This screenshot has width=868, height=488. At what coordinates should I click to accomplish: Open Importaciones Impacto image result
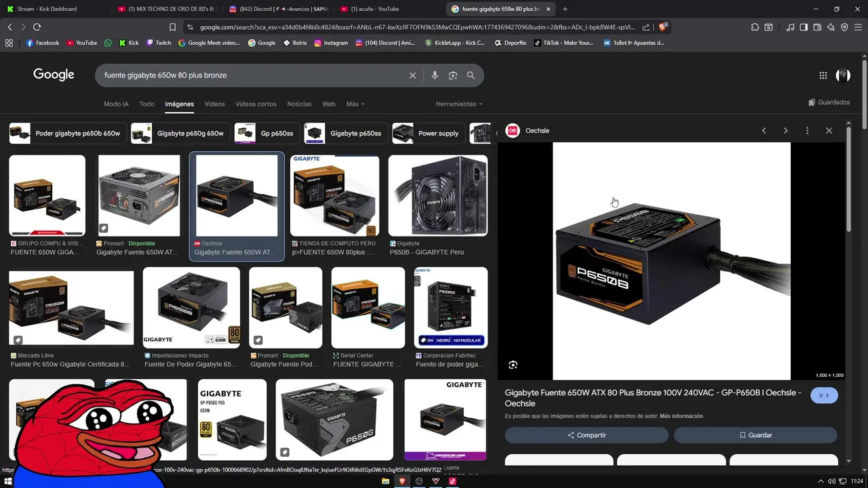tap(191, 308)
